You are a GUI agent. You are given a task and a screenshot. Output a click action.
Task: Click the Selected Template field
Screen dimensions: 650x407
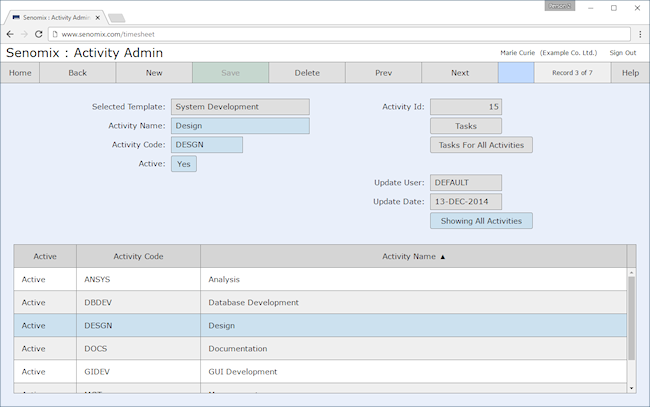pos(240,107)
